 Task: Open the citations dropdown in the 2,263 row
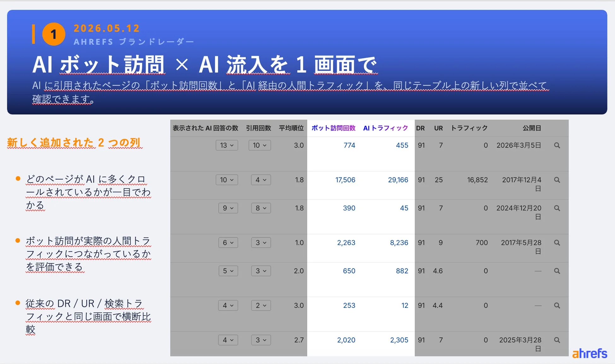(x=261, y=243)
